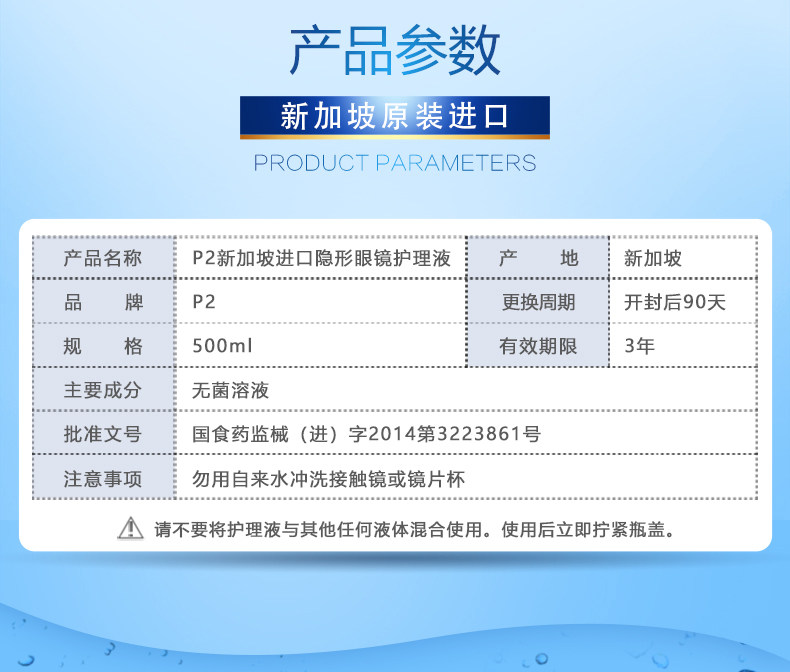The image size is (790, 672).
Task: Click the warning triangle icon
Action: pos(130,528)
